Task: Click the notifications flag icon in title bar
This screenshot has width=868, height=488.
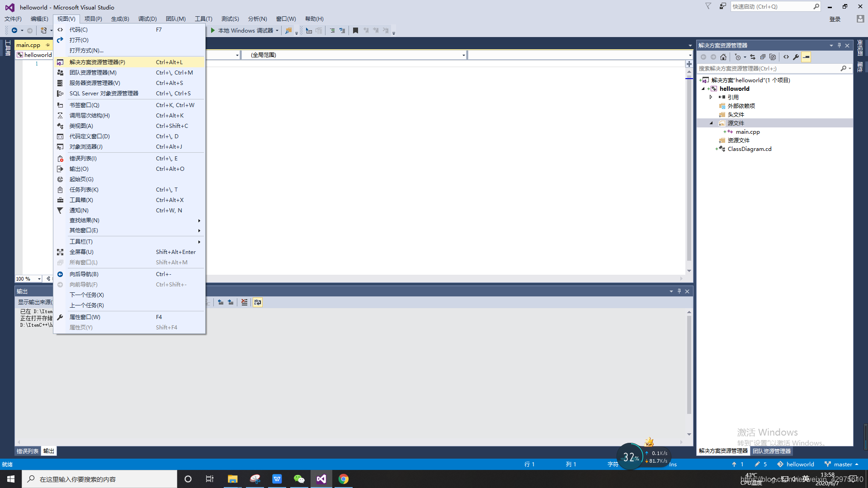Action: [708, 6]
